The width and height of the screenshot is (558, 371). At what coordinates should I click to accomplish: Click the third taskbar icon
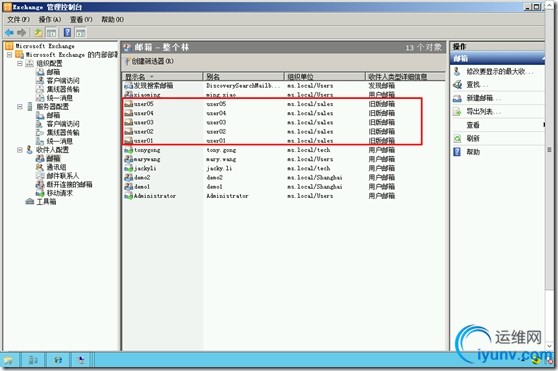tap(58, 360)
